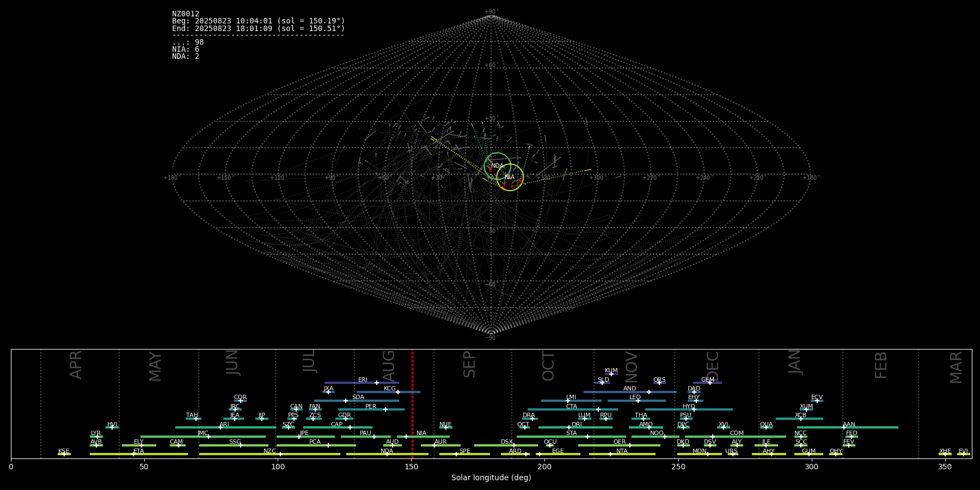Click the AND shower label
This screenshot has height=490, width=980.
click(630, 389)
